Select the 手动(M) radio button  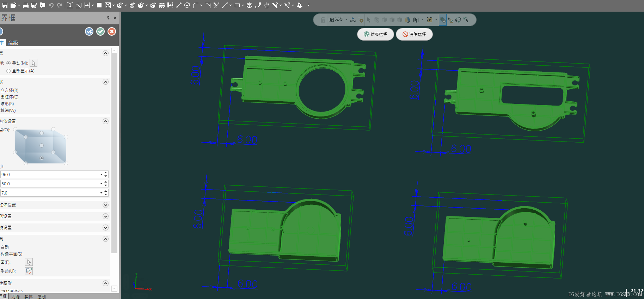pyautogui.click(x=8, y=63)
